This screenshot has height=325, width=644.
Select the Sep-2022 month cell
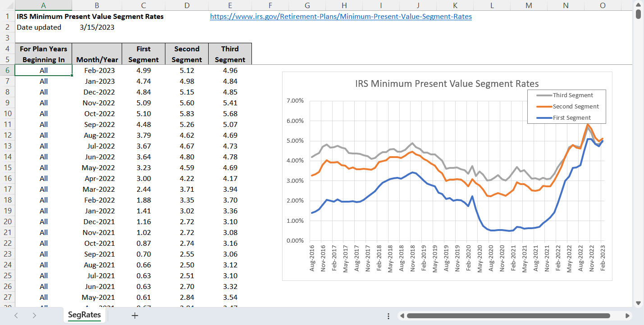(x=97, y=125)
